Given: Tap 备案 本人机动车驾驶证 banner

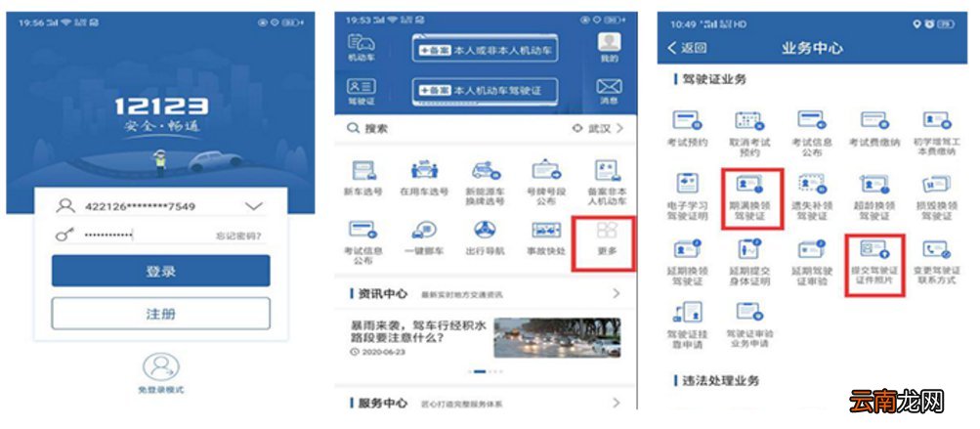Looking at the screenshot, I should point(485,90).
